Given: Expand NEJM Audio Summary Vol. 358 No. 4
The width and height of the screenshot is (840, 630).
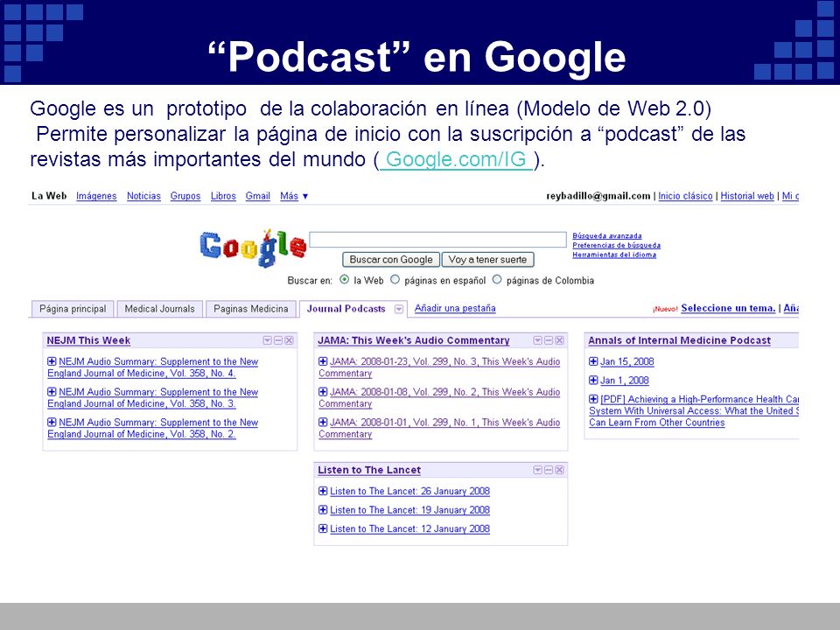Looking at the screenshot, I should tap(52, 361).
